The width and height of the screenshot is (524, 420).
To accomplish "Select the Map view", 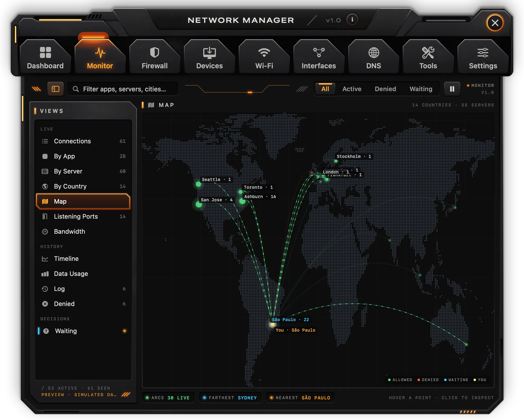I will click(83, 201).
